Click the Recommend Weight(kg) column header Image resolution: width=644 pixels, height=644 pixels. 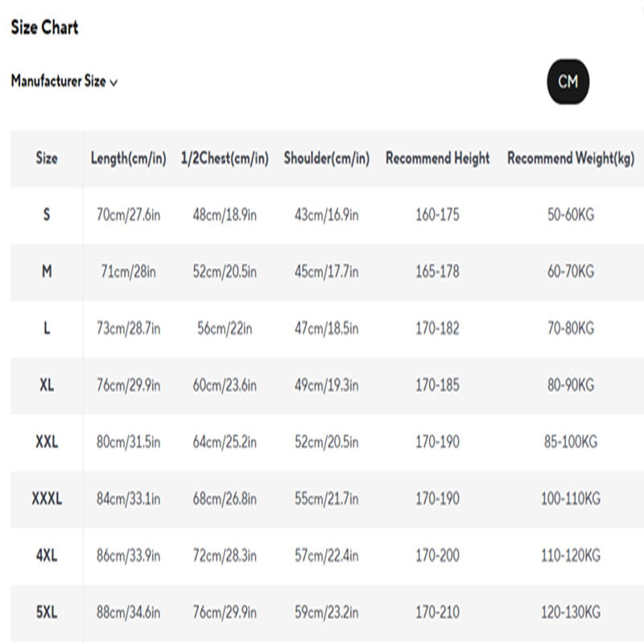point(571,159)
